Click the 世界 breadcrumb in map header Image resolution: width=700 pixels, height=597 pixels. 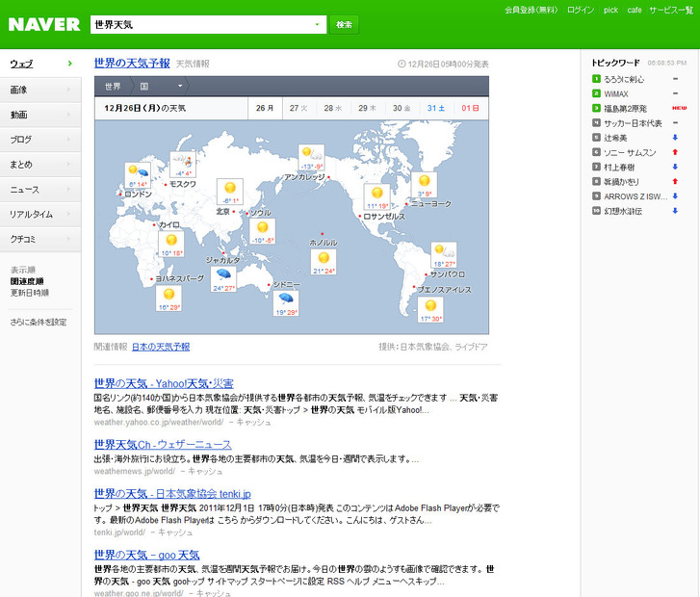pyautogui.click(x=113, y=86)
